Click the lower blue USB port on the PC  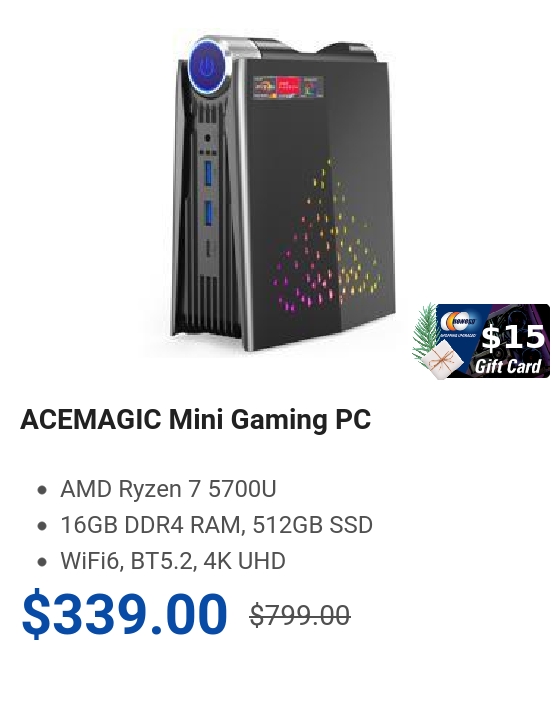point(208,214)
